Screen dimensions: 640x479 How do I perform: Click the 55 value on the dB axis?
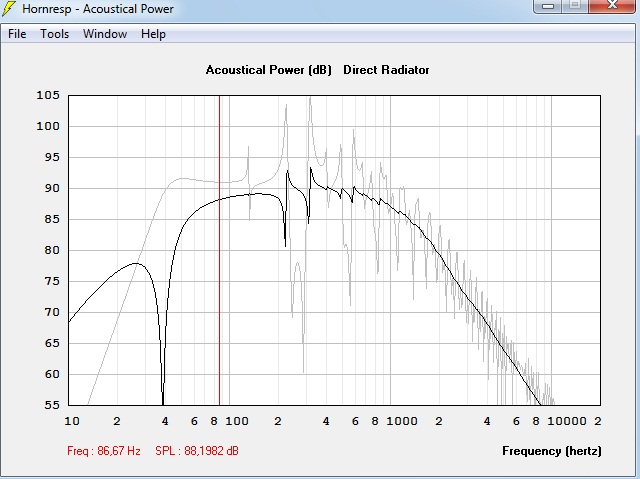(52, 405)
